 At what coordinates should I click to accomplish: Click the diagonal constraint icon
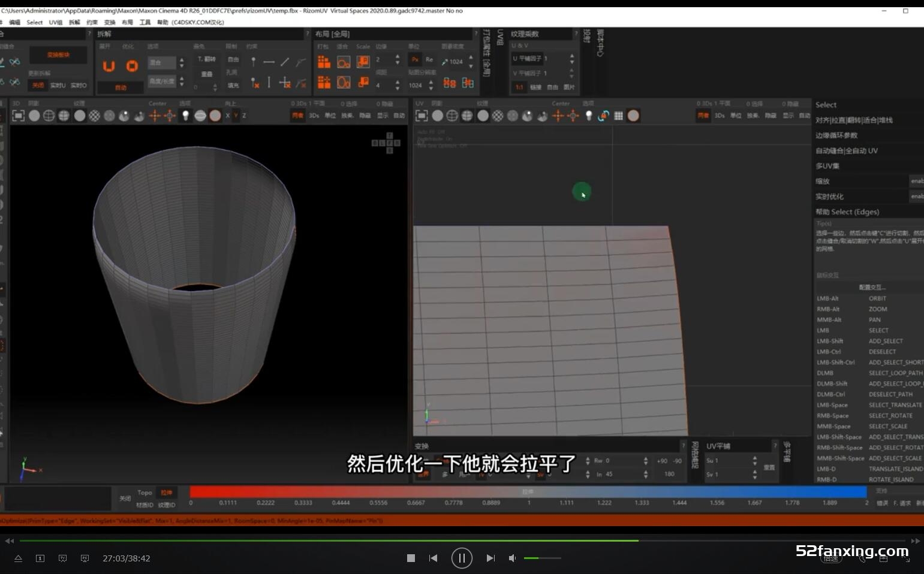click(x=285, y=62)
